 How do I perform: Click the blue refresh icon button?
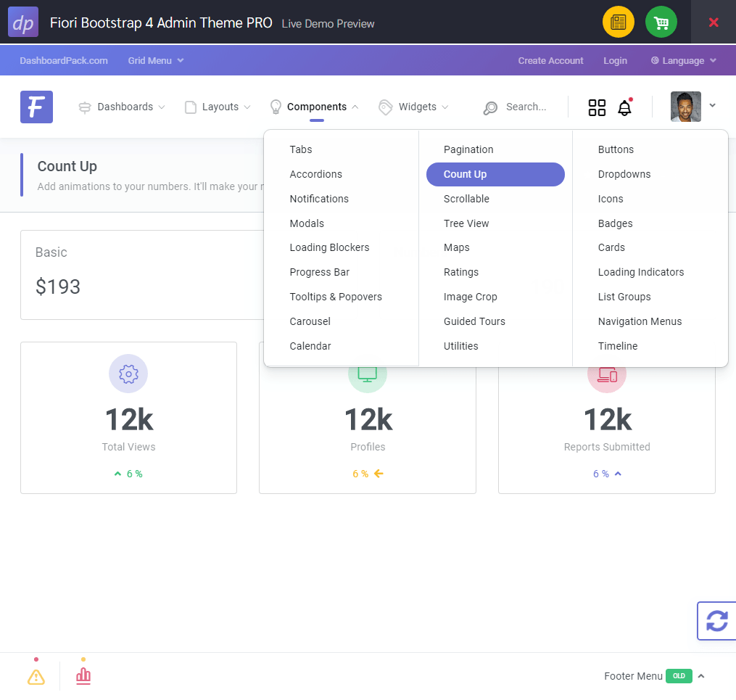point(716,621)
